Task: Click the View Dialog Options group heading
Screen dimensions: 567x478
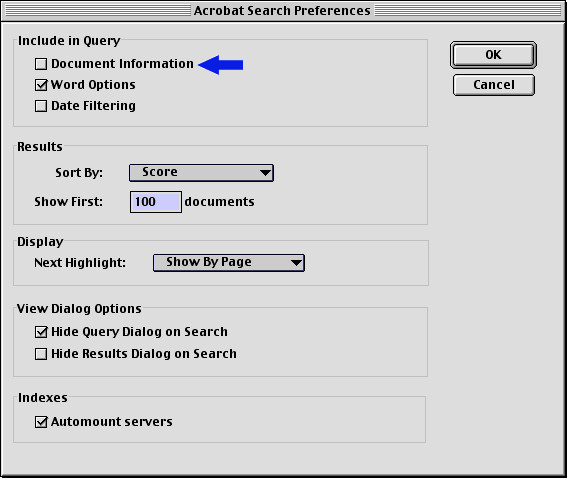Action: (79, 309)
